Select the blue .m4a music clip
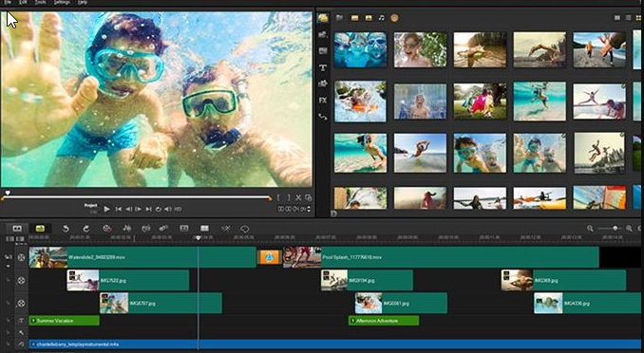Viewport: 644px width, 353px height. click(x=334, y=344)
